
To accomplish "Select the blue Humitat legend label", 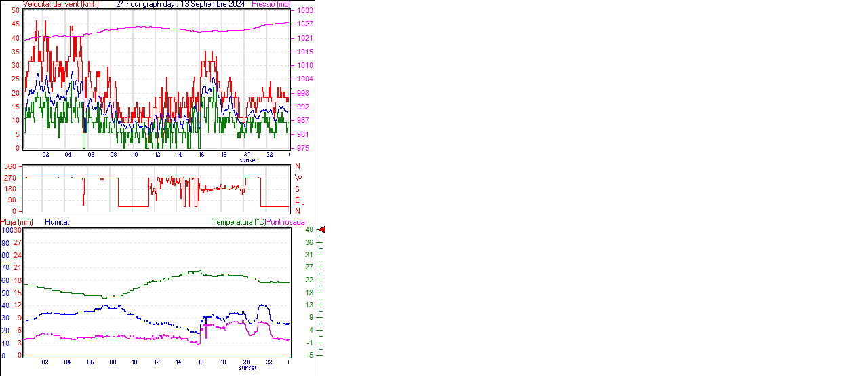I will [x=57, y=222].
